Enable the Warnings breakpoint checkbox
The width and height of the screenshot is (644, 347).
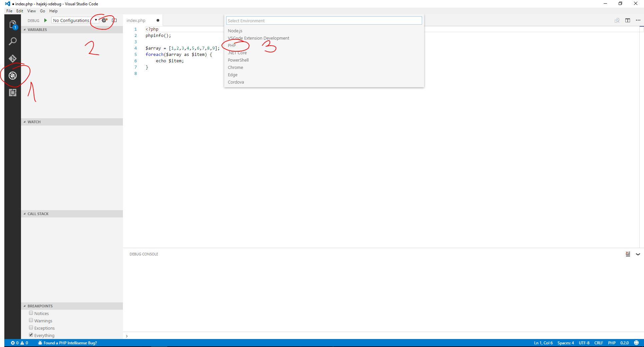[x=31, y=320]
